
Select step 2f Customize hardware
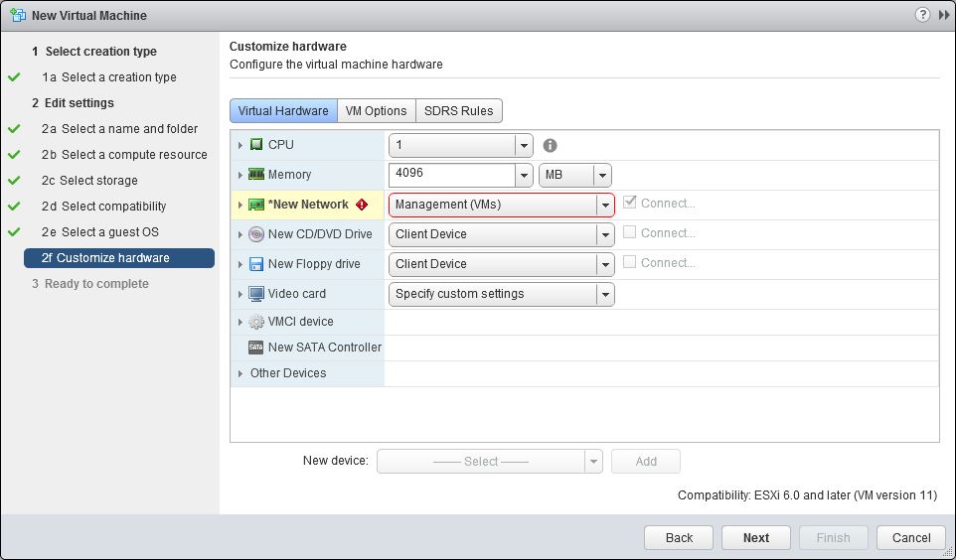119,258
